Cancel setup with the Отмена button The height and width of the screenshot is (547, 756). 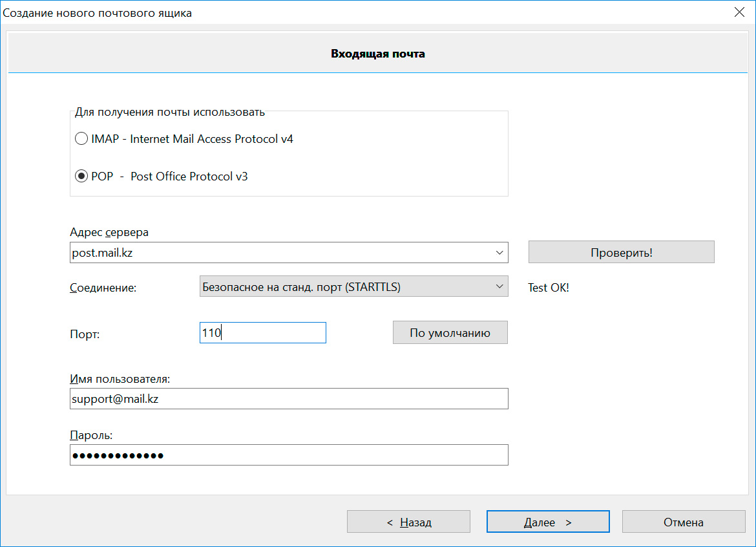pyautogui.click(x=683, y=522)
